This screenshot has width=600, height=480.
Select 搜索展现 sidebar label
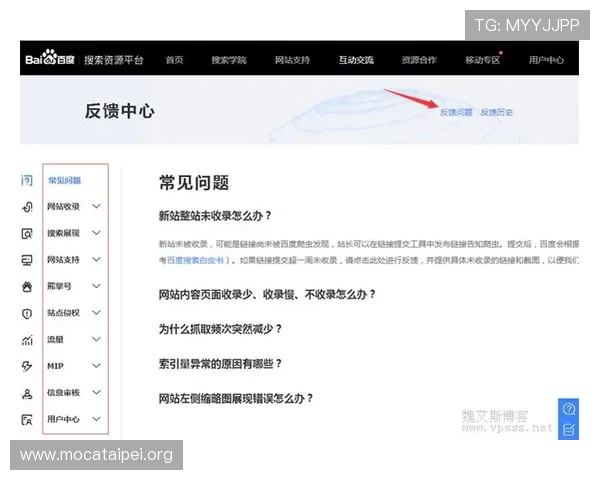[63, 233]
